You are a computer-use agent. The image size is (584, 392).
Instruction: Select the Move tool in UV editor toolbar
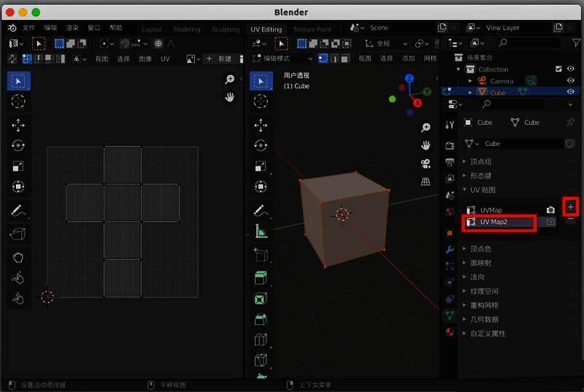pyautogui.click(x=18, y=126)
